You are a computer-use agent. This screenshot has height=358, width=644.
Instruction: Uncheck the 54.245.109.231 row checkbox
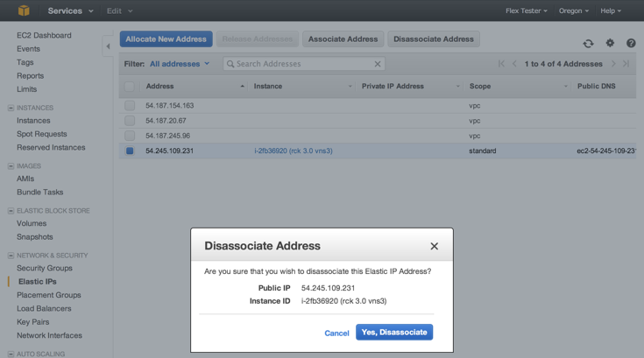[x=130, y=151]
